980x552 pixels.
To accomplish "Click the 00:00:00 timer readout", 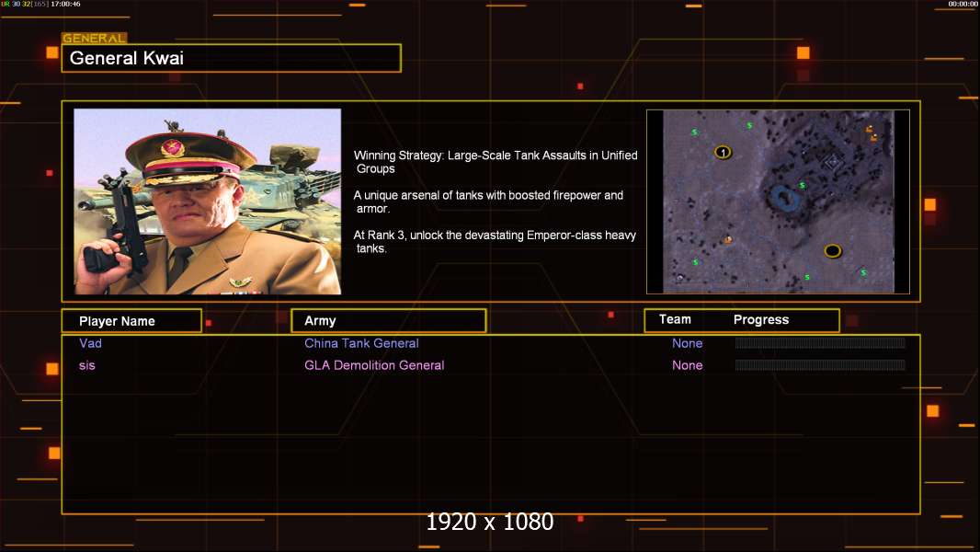I will pos(963,4).
